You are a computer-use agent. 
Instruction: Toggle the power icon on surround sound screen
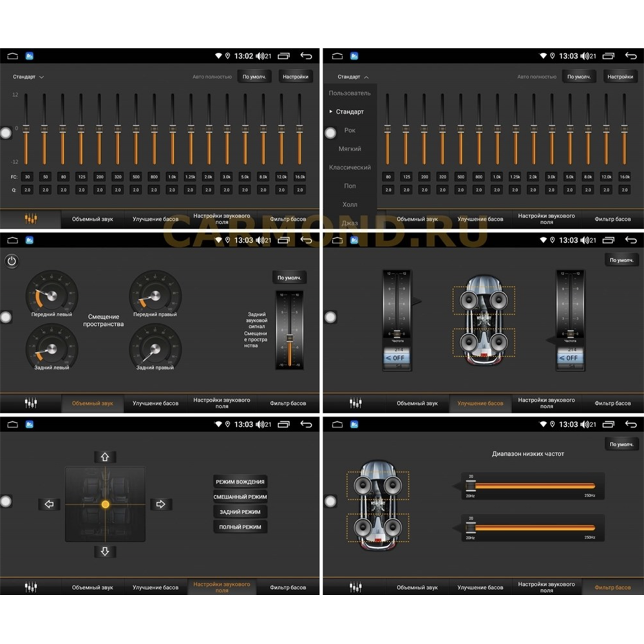click(12, 261)
